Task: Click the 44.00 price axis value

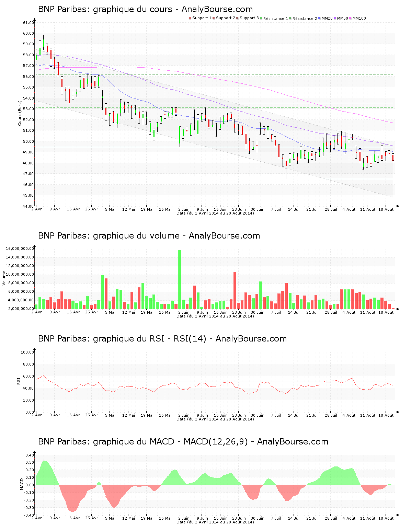Action: tap(28, 206)
